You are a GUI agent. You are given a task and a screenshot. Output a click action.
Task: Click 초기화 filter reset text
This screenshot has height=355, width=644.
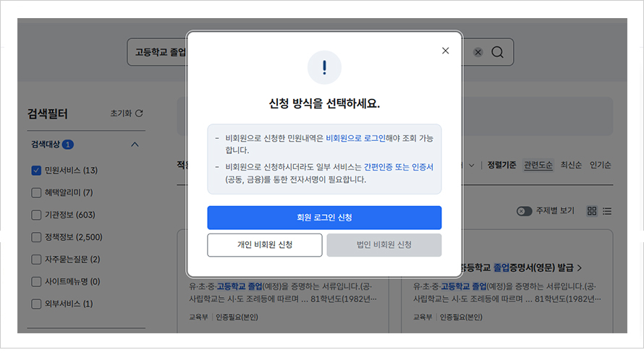tap(121, 114)
